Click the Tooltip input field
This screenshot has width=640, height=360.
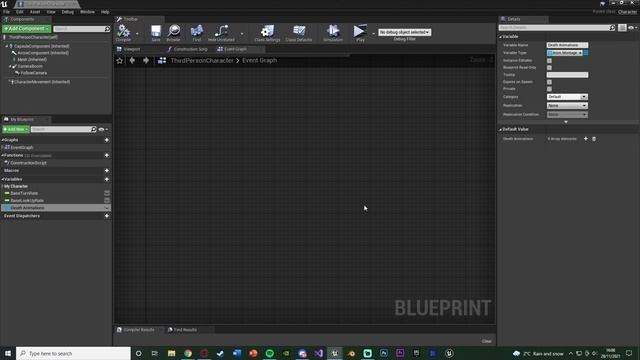(567, 75)
